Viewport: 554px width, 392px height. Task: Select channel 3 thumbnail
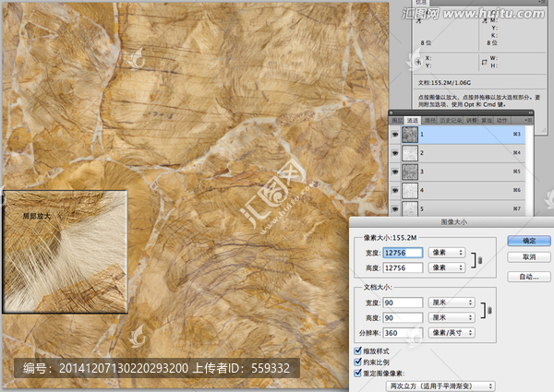coord(410,172)
